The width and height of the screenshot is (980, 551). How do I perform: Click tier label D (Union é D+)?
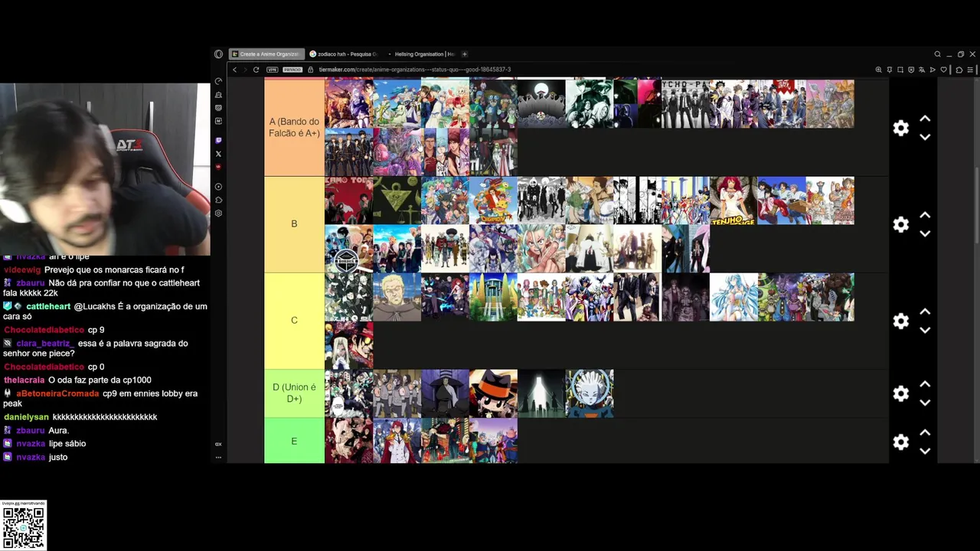294,393
